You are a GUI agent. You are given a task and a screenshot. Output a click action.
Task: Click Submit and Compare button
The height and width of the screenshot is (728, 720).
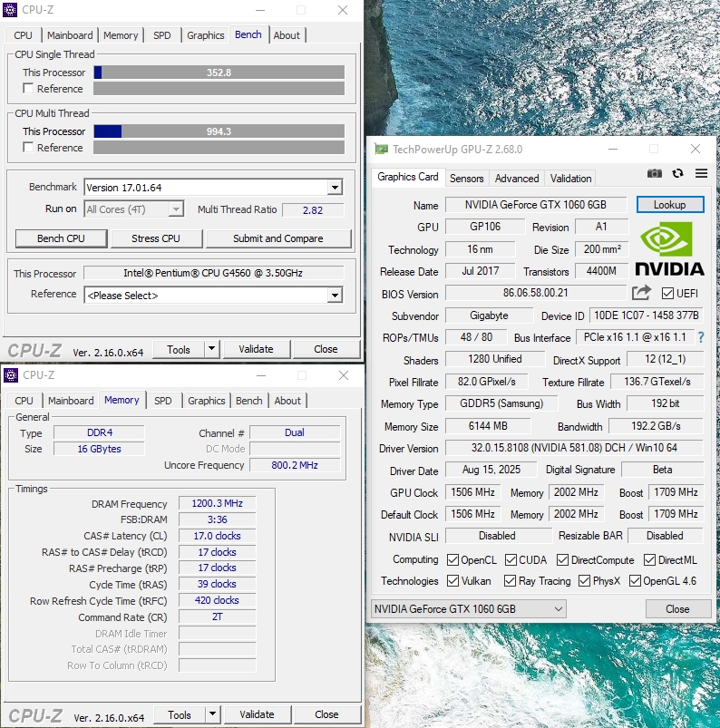[x=277, y=238]
